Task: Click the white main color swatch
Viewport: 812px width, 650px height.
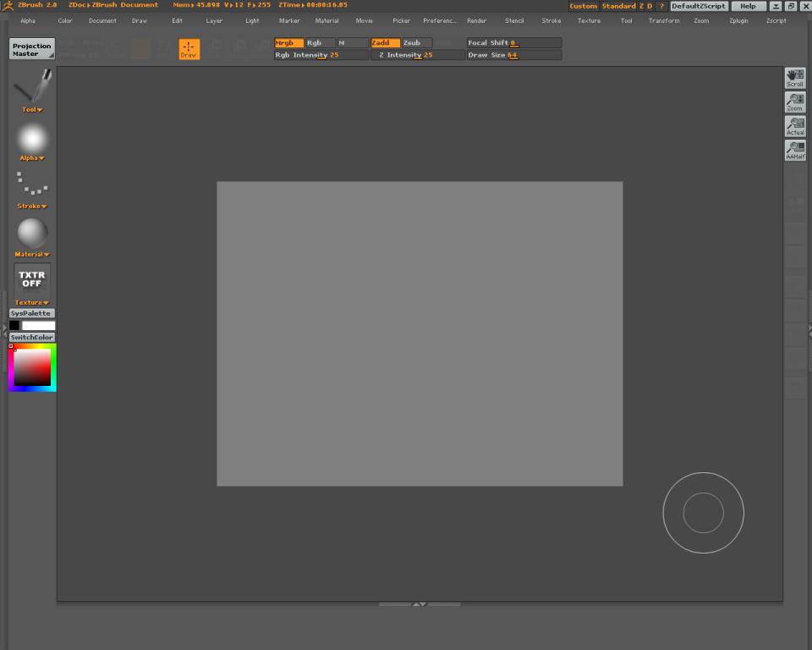Action: coord(38,326)
